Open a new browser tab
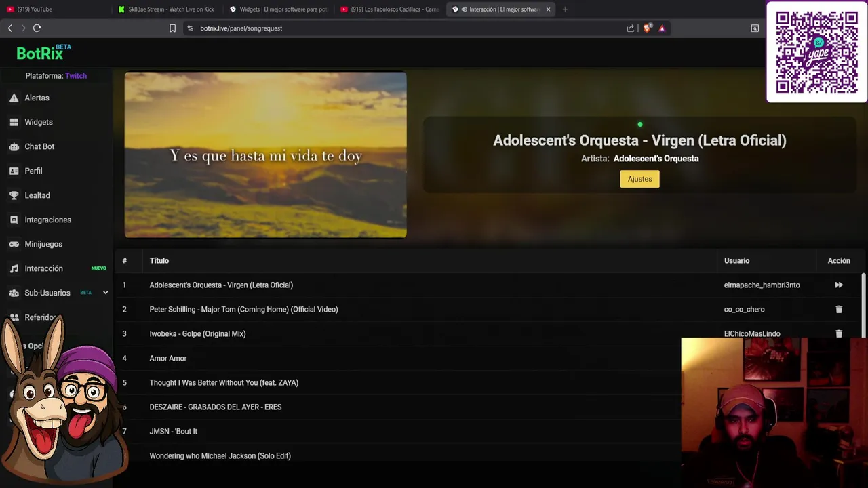The width and height of the screenshot is (868, 488). coord(565,9)
